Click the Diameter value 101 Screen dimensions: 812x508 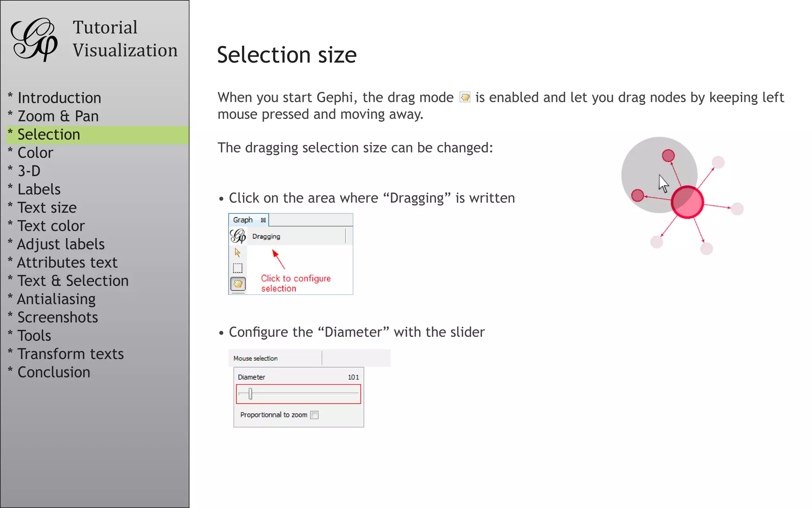pyautogui.click(x=353, y=377)
